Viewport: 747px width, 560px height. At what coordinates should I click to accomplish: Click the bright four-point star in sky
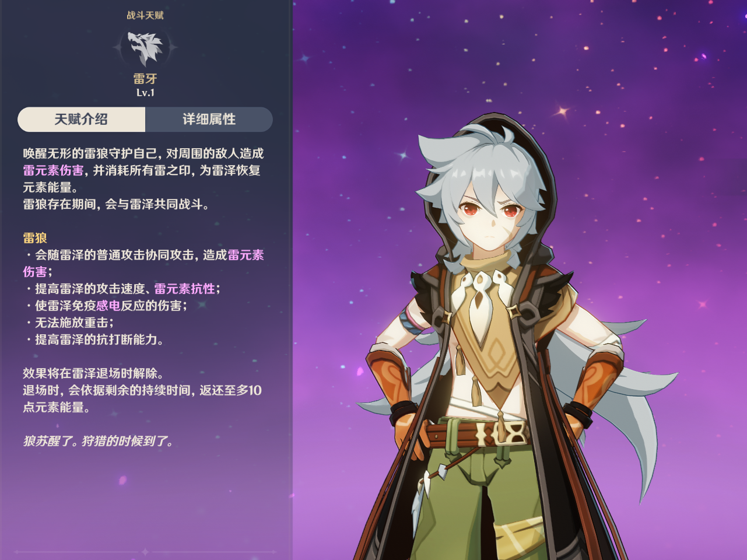tap(563, 111)
